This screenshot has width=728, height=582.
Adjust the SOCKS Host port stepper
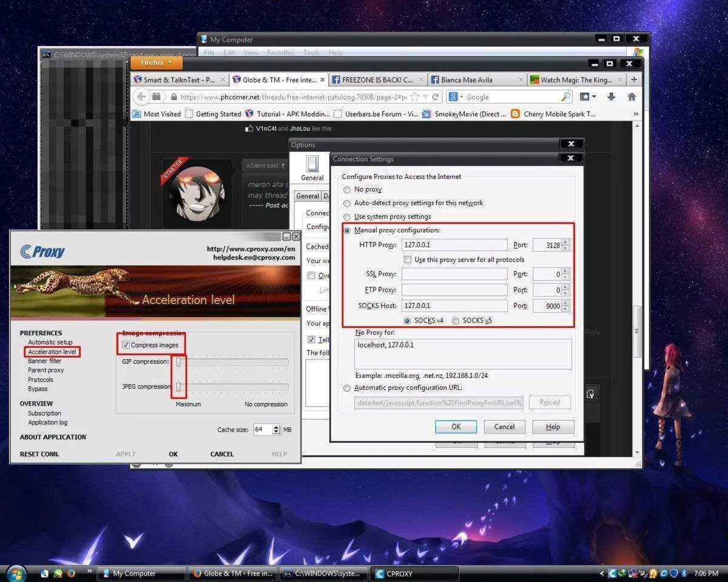[x=565, y=306]
